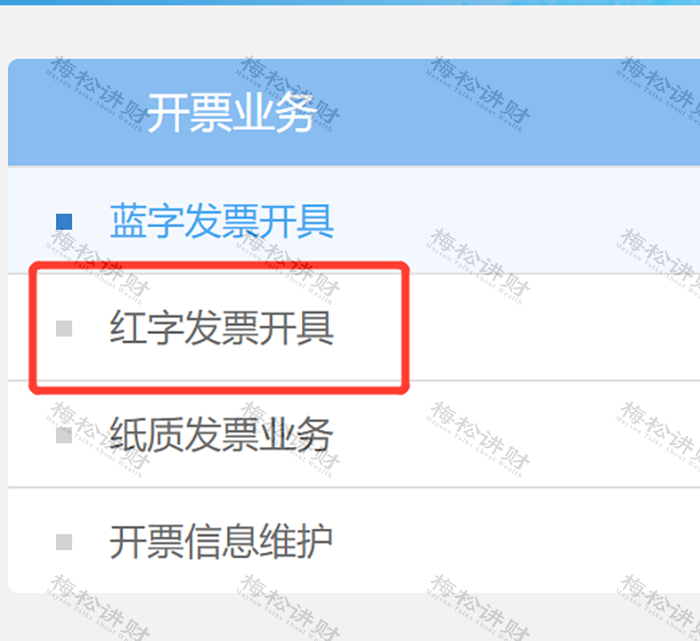Click the gray square bullet beside 红字发票开具
700x641 pixels.
(64, 328)
